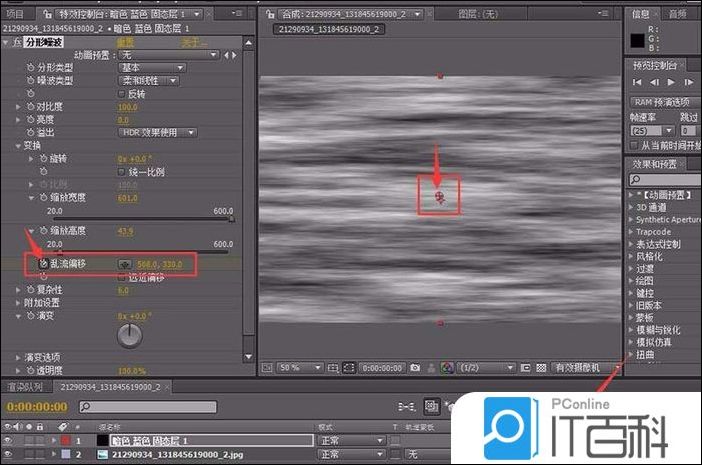Expand the Trapcode effects category
The image size is (702, 465).
point(631,232)
